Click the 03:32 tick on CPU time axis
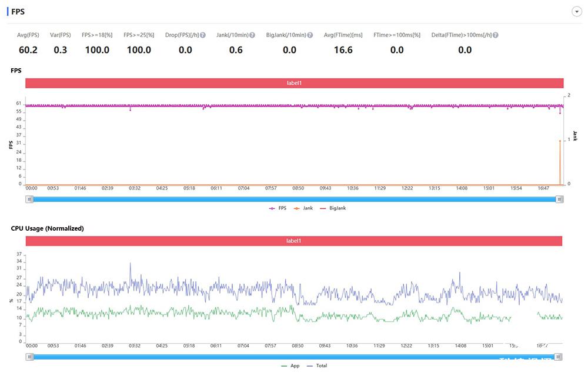Screen dimensions: 588x389 point(135,346)
